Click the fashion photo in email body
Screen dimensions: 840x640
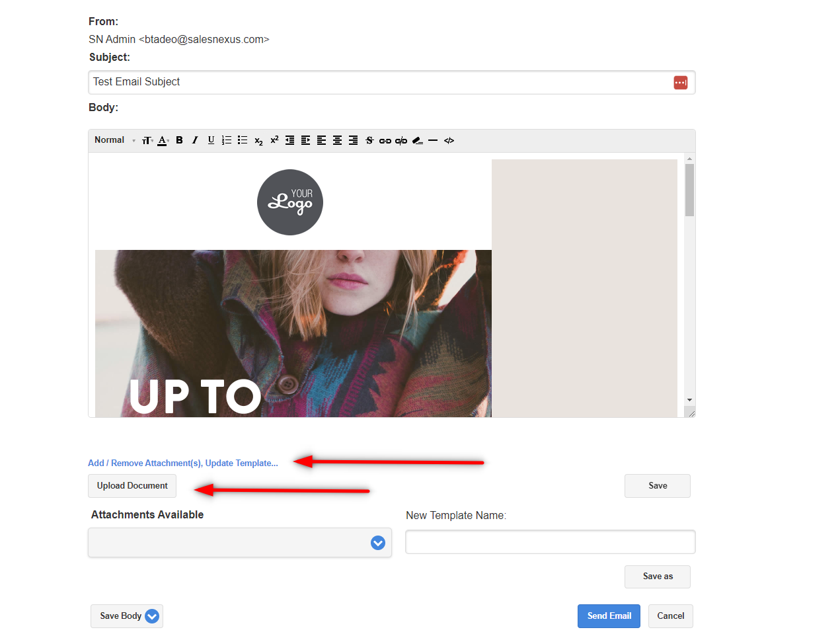293,333
